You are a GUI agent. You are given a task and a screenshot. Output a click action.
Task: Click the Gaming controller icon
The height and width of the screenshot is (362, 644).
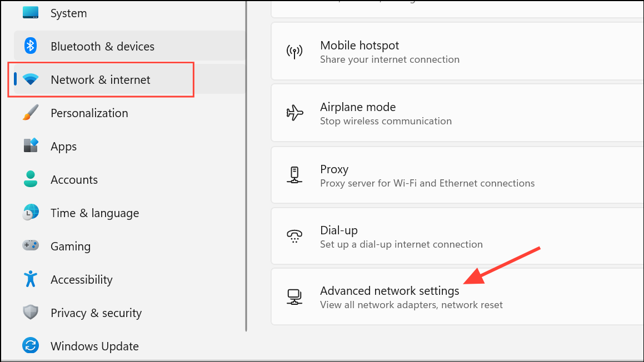pyautogui.click(x=31, y=246)
